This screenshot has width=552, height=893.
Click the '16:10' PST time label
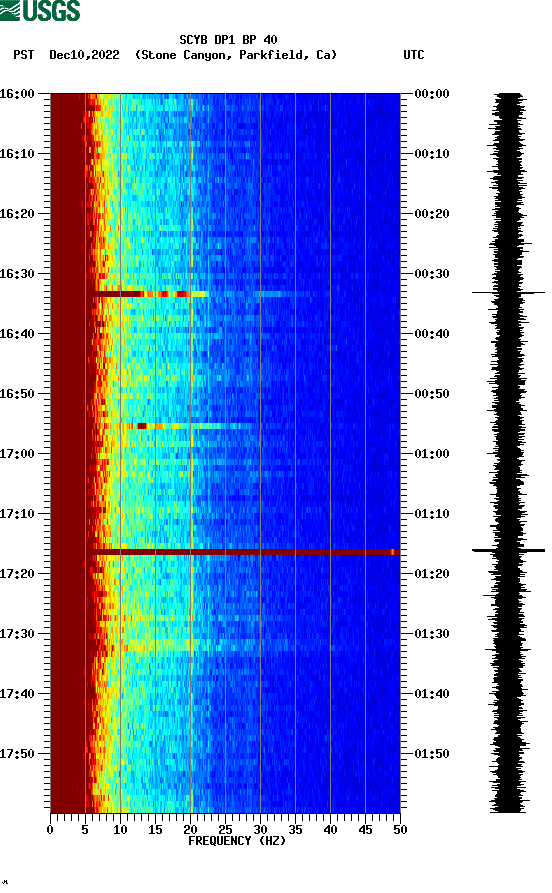(x=17, y=154)
